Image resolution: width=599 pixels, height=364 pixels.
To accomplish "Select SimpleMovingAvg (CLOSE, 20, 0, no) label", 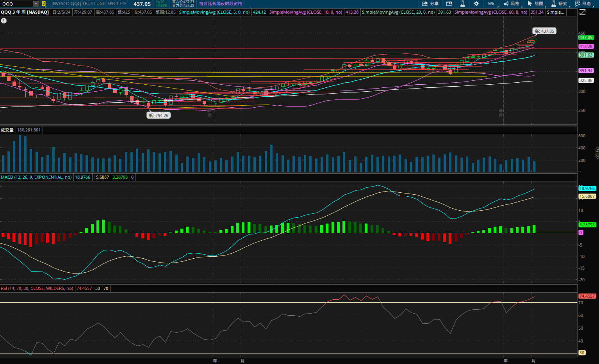I will (398, 12).
